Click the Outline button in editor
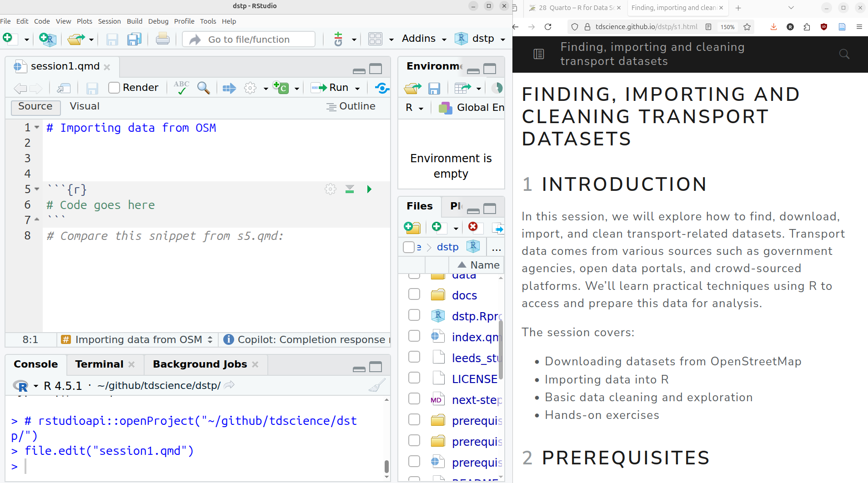 [x=351, y=106]
